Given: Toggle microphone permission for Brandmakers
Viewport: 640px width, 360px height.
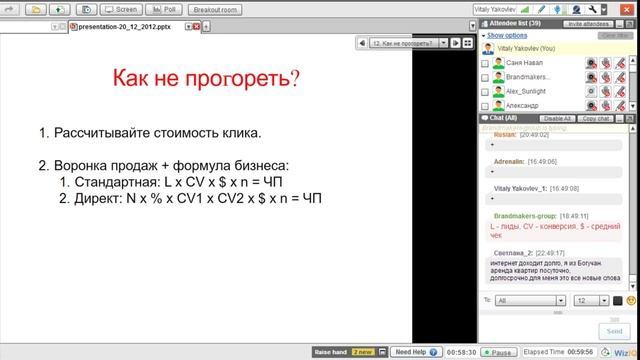Looking at the screenshot, I should (606, 78).
